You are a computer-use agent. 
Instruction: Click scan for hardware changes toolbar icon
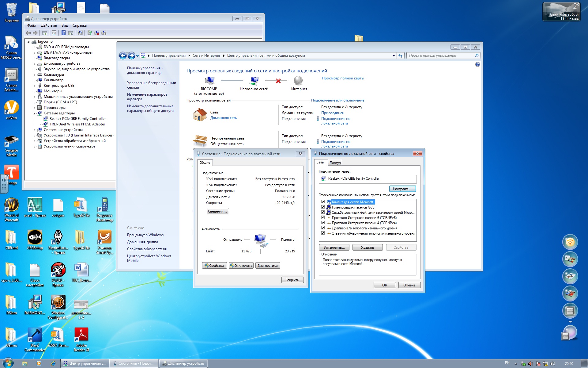click(x=80, y=33)
